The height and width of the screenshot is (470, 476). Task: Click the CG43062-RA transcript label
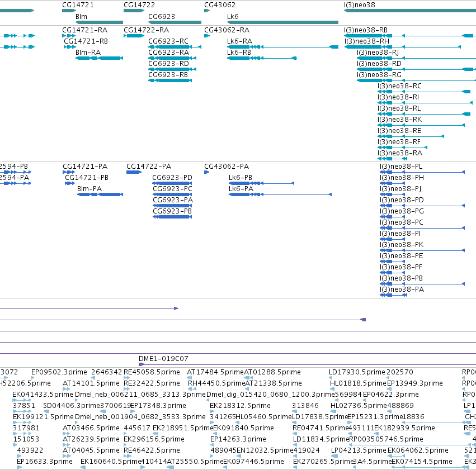pyautogui.click(x=227, y=30)
